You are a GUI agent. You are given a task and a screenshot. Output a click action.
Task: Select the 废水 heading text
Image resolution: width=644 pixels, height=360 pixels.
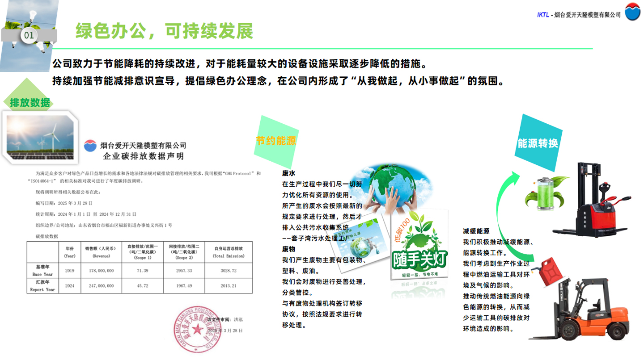[x=288, y=173]
